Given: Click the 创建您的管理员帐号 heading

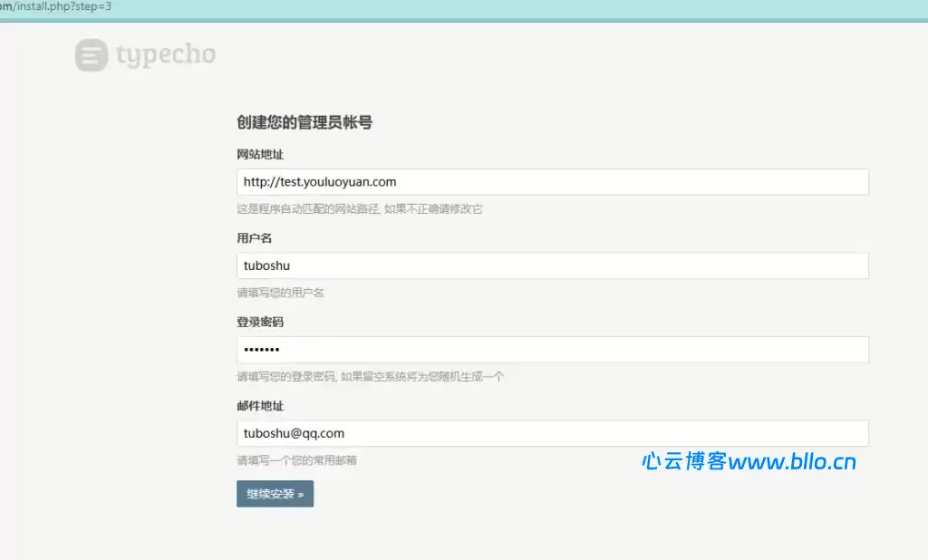Looking at the screenshot, I should [304, 122].
